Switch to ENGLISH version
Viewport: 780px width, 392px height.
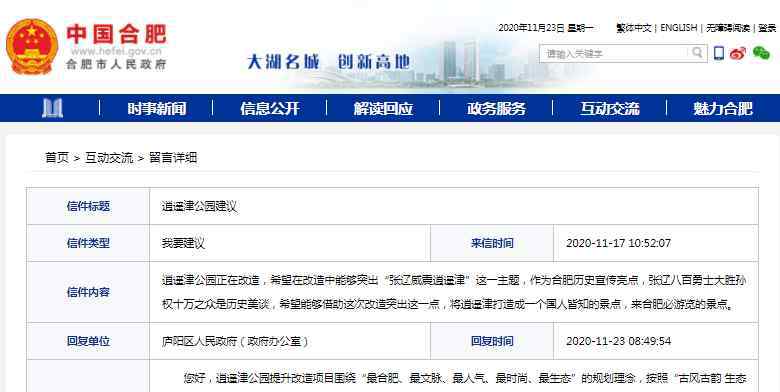[679, 28]
